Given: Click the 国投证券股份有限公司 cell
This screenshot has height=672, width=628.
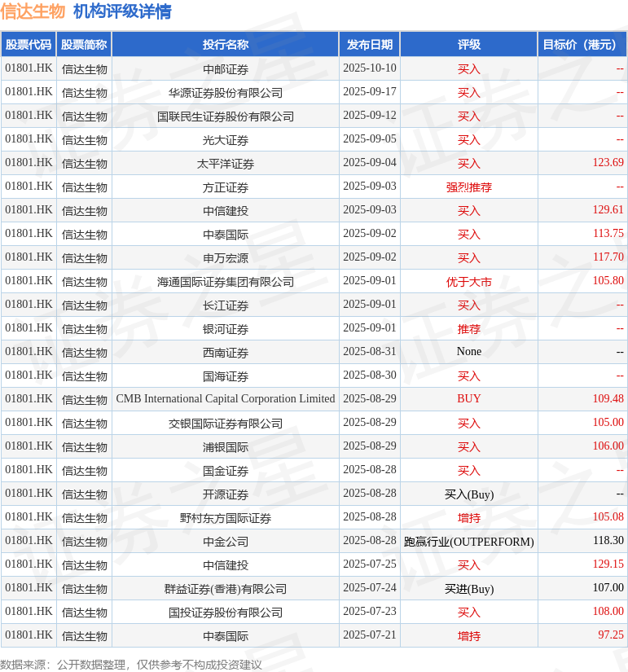Looking at the screenshot, I should pos(226,613).
